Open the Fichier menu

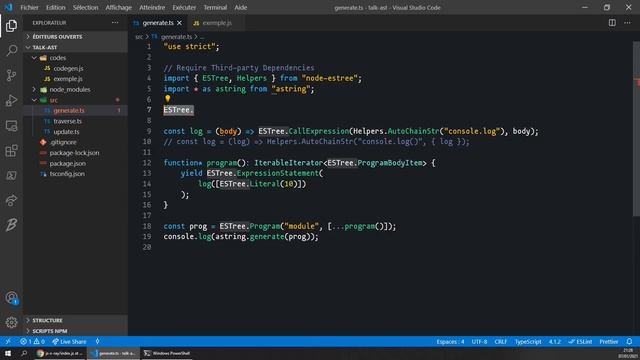coord(29,7)
